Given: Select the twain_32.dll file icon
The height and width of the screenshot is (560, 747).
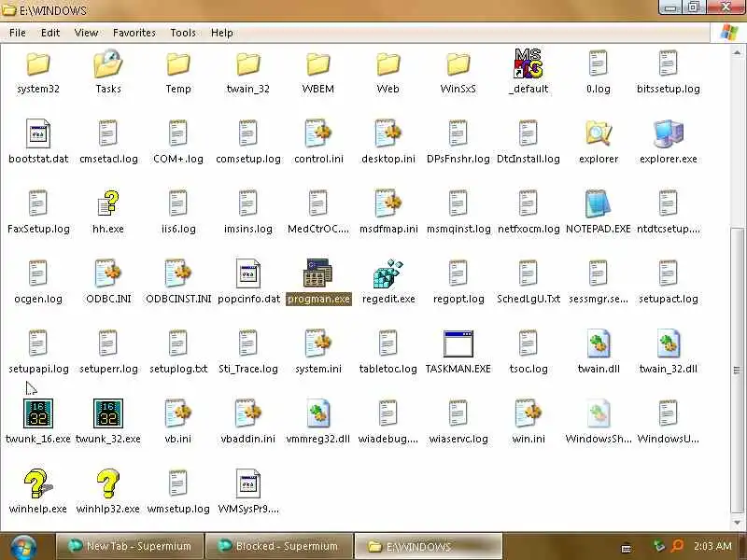Looking at the screenshot, I should 669,343.
